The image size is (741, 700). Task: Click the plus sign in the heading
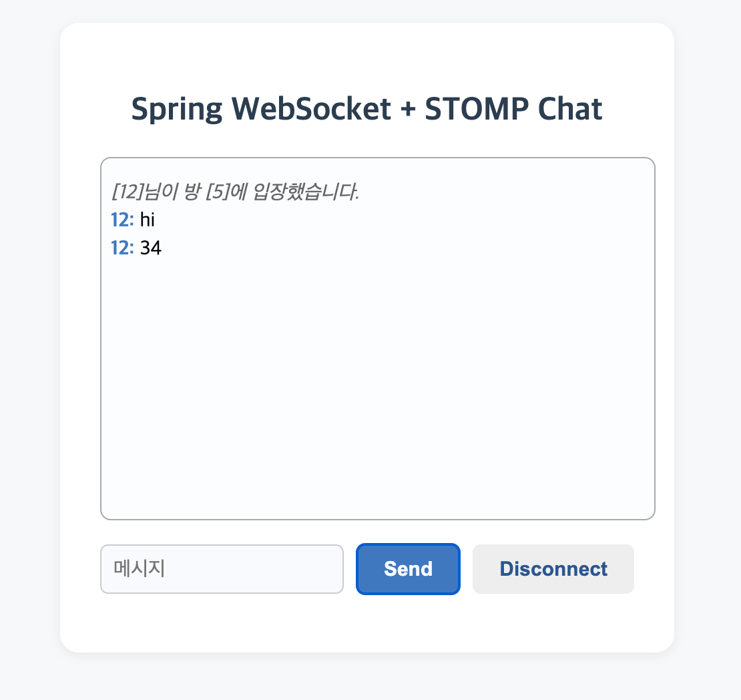408,110
